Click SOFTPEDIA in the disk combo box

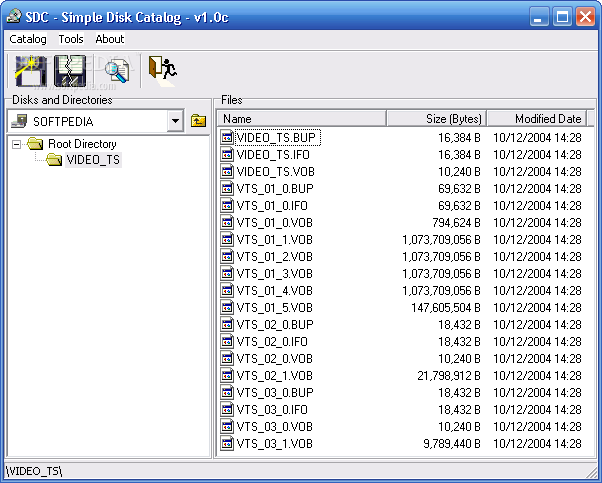[x=63, y=122]
